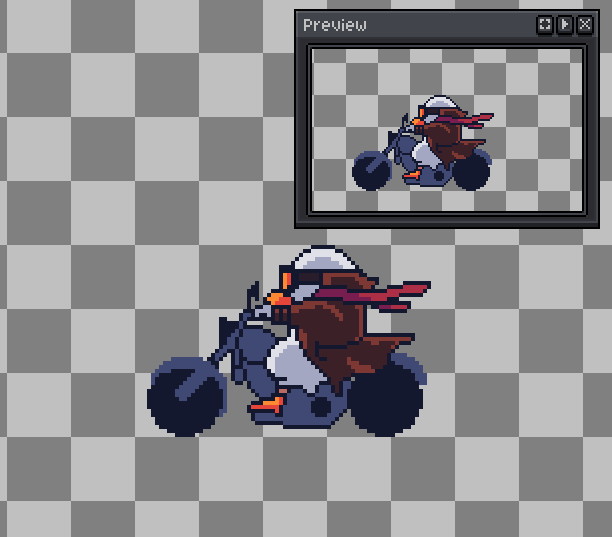The height and width of the screenshot is (537, 612).
Task: Toggle full-screen preview in the Preview window
Action: (545, 25)
